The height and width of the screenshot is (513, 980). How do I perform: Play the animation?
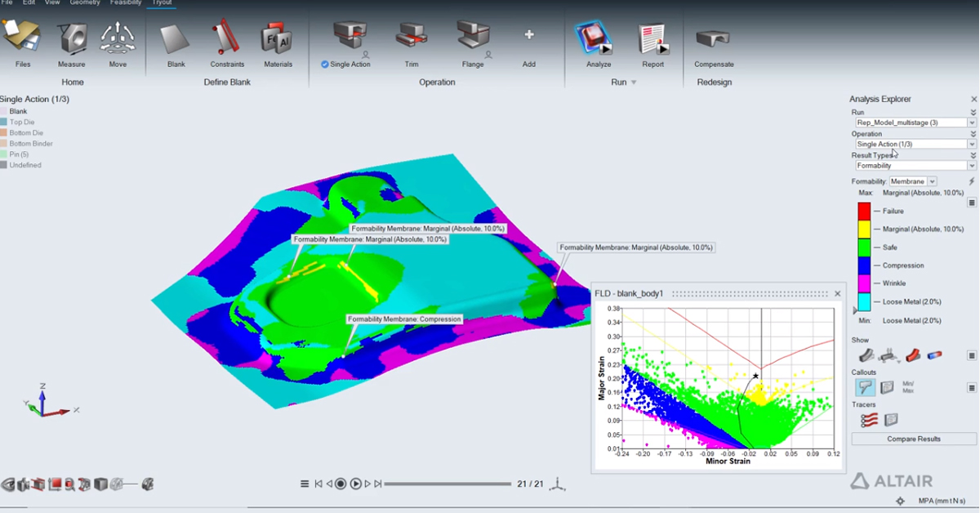tap(356, 484)
